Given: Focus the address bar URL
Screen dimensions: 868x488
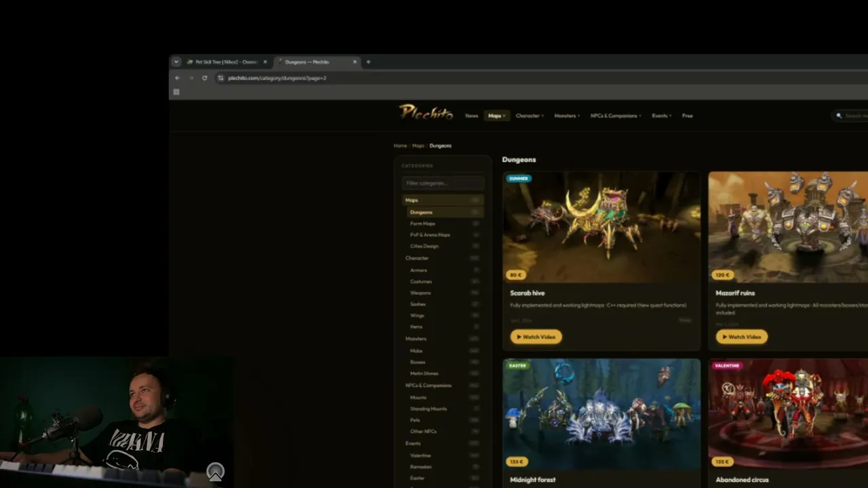Looking at the screenshot, I should pyautogui.click(x=277, y=78).
